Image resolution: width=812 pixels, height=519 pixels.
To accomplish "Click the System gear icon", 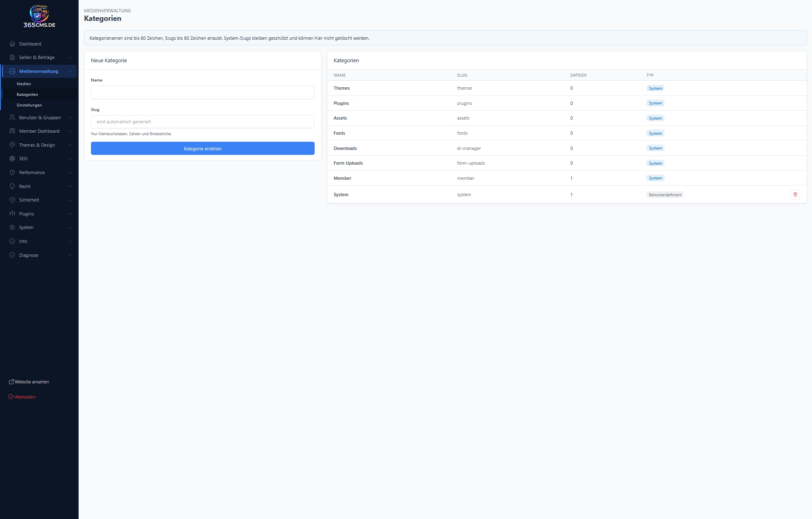I will [12, 227].
